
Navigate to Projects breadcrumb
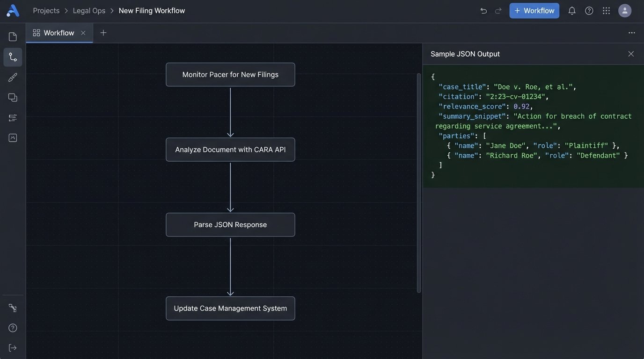46,11
